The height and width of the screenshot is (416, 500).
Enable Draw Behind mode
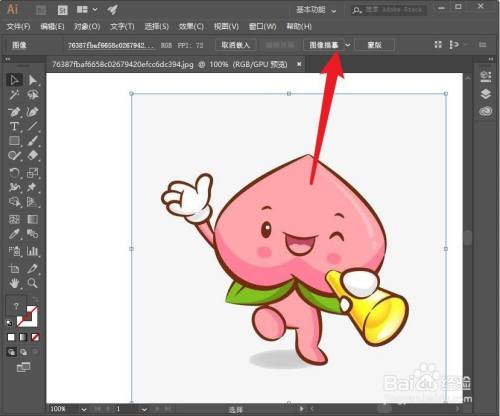pos(24,352)
